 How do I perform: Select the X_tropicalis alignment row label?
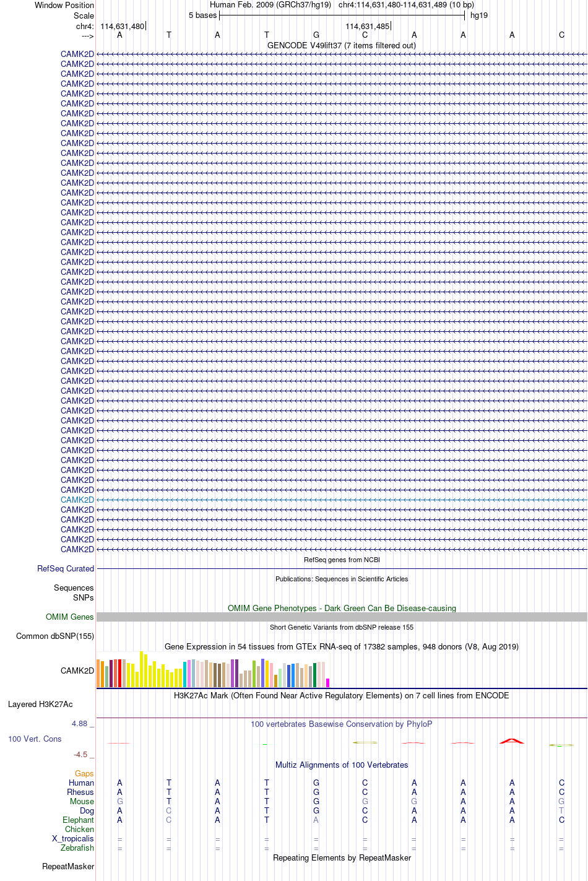coord(73,838)
